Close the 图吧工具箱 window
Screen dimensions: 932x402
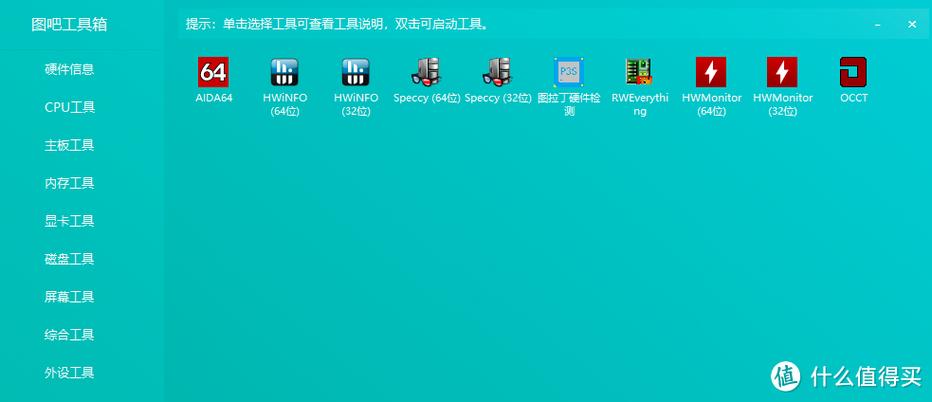click(912, 24)
